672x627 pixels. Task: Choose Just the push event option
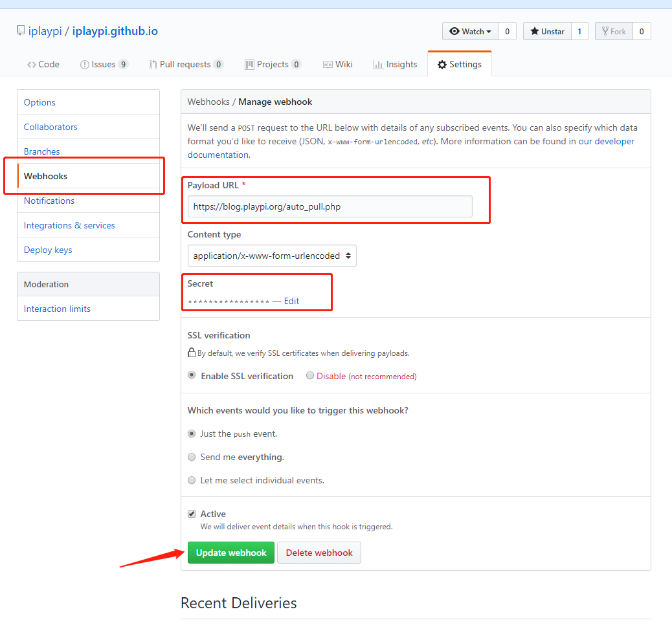coord(192,434)
